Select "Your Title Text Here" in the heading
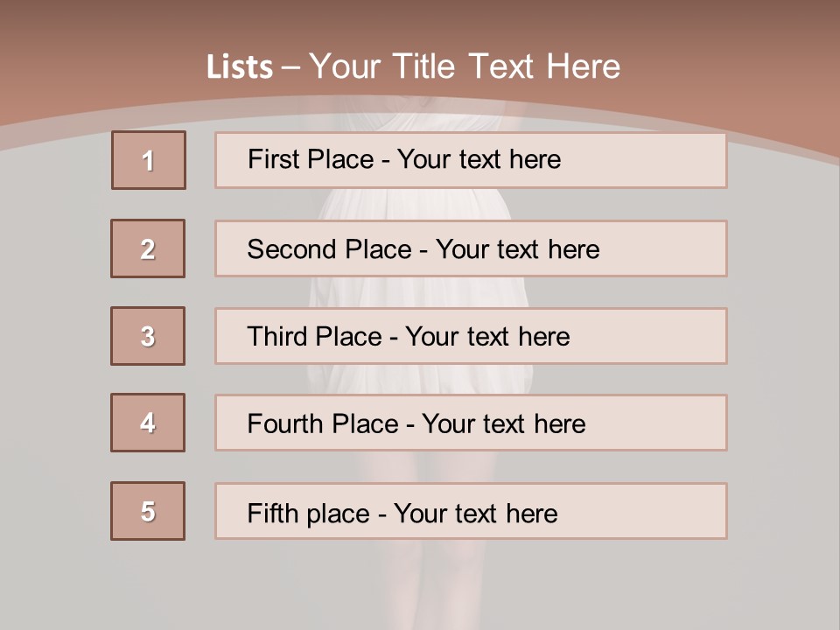Image resolution: width=840 pixels, height=630 pixels. pos(465,66)
